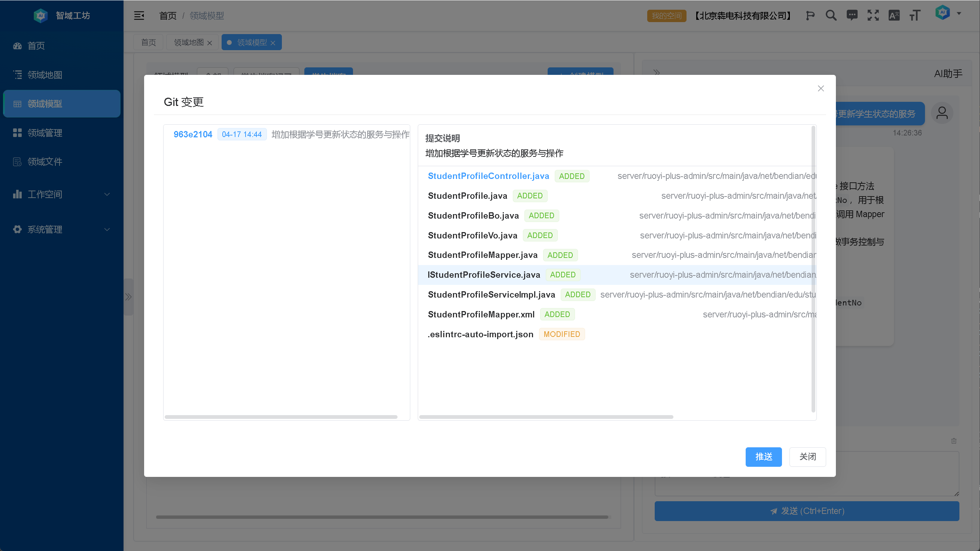Open commit 963e2104 link
The image size is (980, 551).
coord(192,134)
